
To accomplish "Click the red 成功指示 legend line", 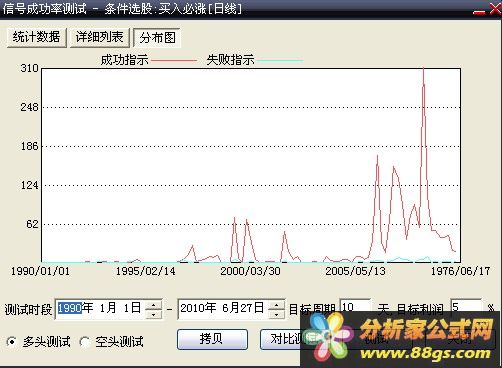I will pos(174,61).
